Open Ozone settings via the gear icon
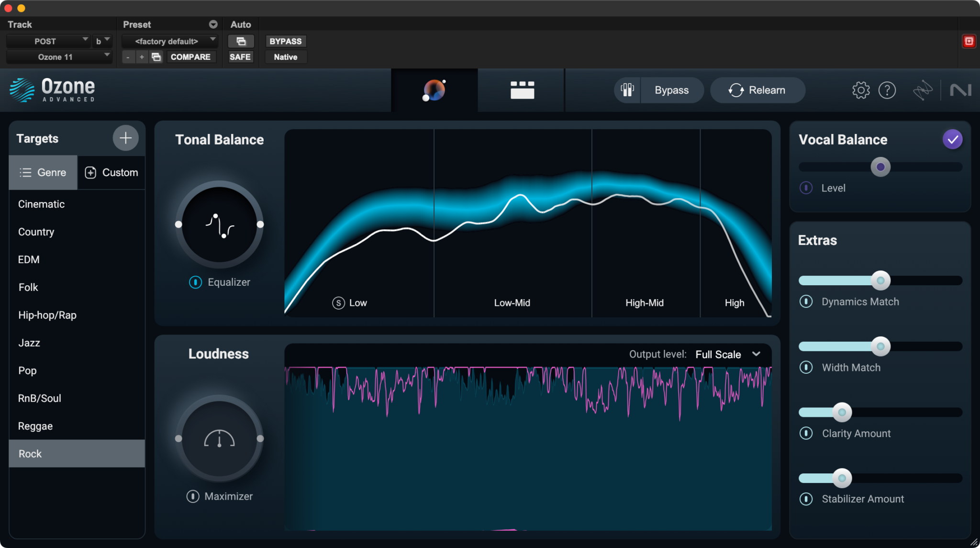Image resolution: width=980 pixels, height=548 pixels. coord(861,90)
